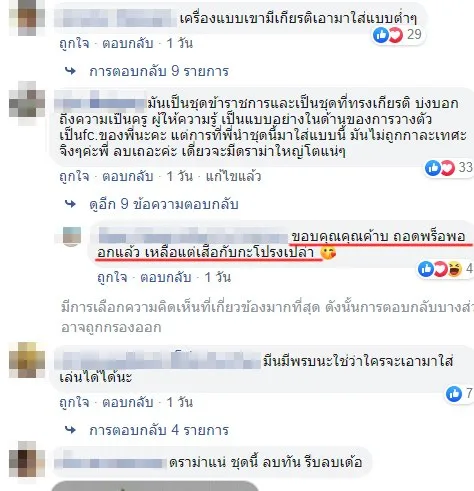The height and width of the screenshot is (491, 474).
Task: Open profile picture of nested reply author
Action: tap(72, 236)
